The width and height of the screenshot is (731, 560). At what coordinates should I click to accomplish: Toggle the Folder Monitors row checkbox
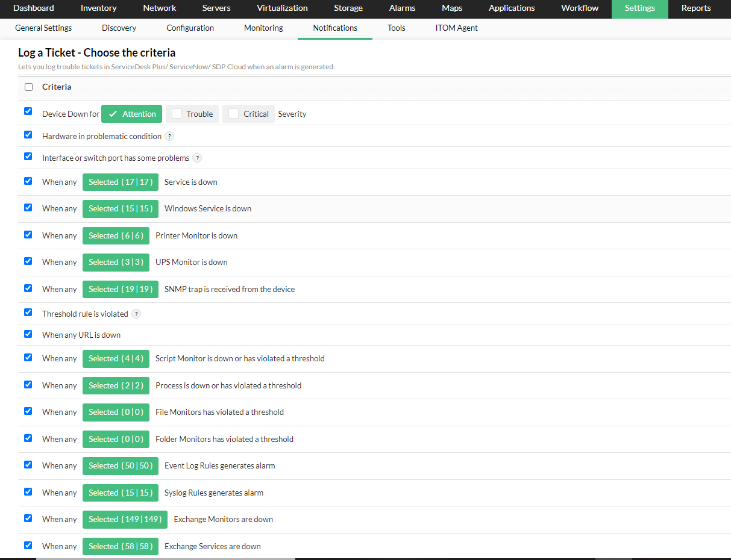pos(28,438)
